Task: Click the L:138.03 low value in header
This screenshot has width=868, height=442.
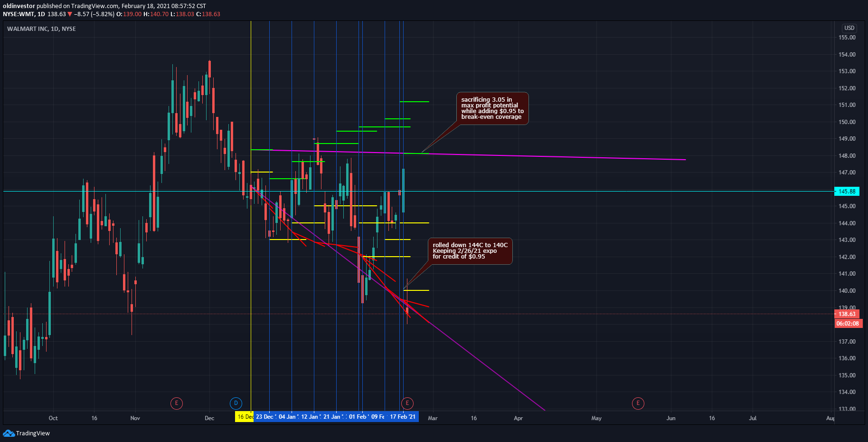Action: tap(182, 14)
